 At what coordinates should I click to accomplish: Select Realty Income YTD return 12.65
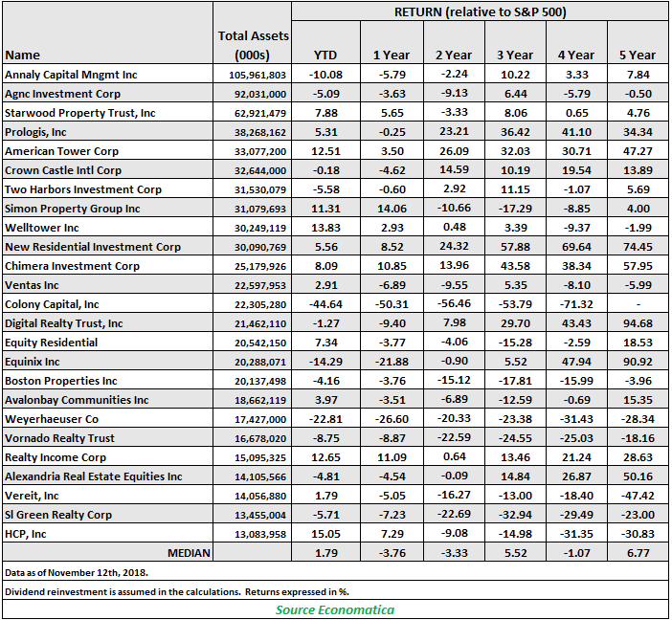tap(325, 457)
